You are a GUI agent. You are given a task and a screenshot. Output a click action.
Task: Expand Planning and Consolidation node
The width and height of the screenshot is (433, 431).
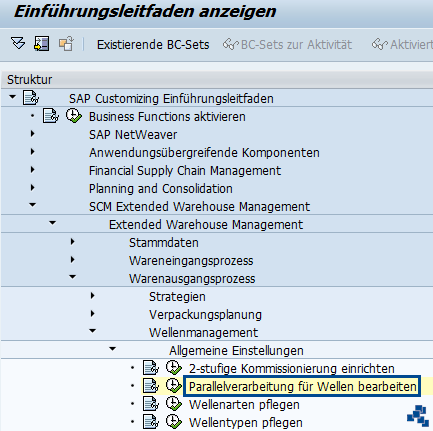point(32,188)
